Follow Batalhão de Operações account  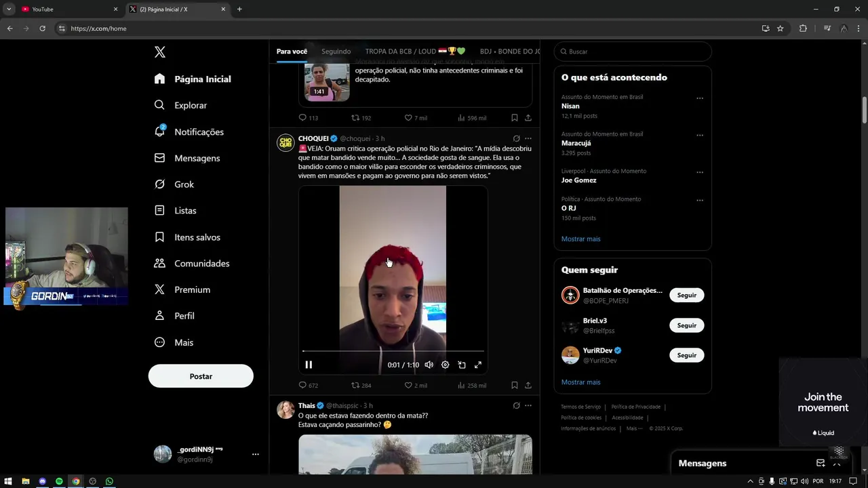coord(687,295)
